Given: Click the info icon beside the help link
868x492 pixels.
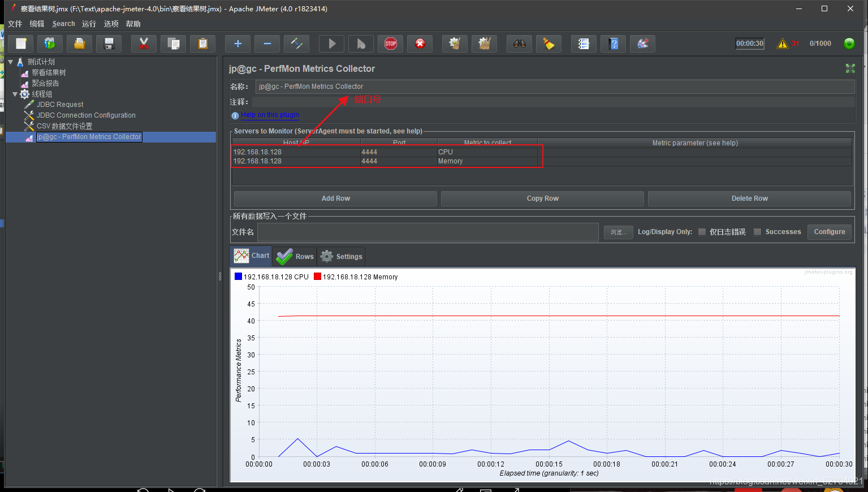Looking at the screenshot, I should coord(235,115).
